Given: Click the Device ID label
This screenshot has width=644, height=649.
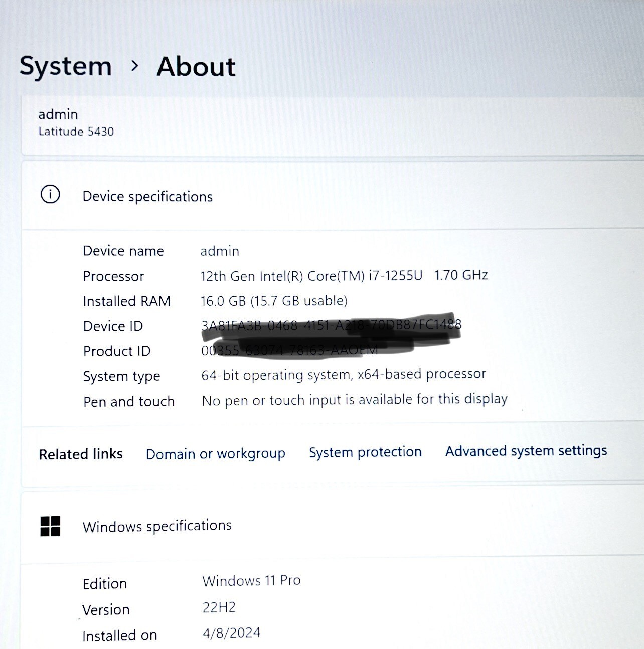Looking at the screenshot, I should (x=113, y=326).
